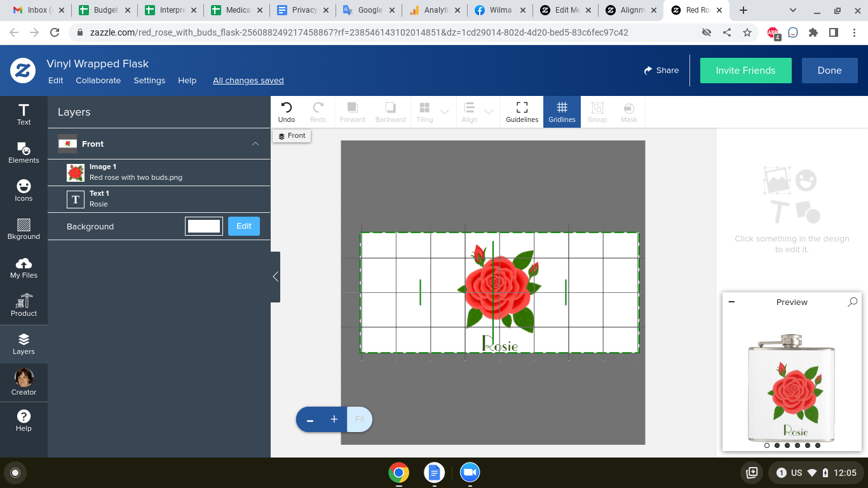This screenshot has height=488, width=868.
Task: Click the white Background color swatch
Action: pyautogui.click(x=204, y=226)
